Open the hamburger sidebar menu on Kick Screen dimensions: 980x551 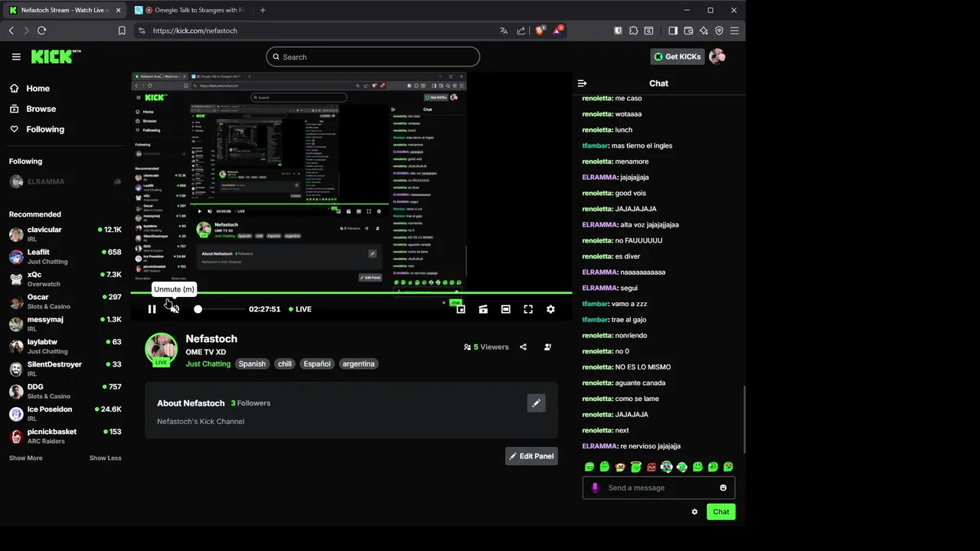[x=16, y=57]
